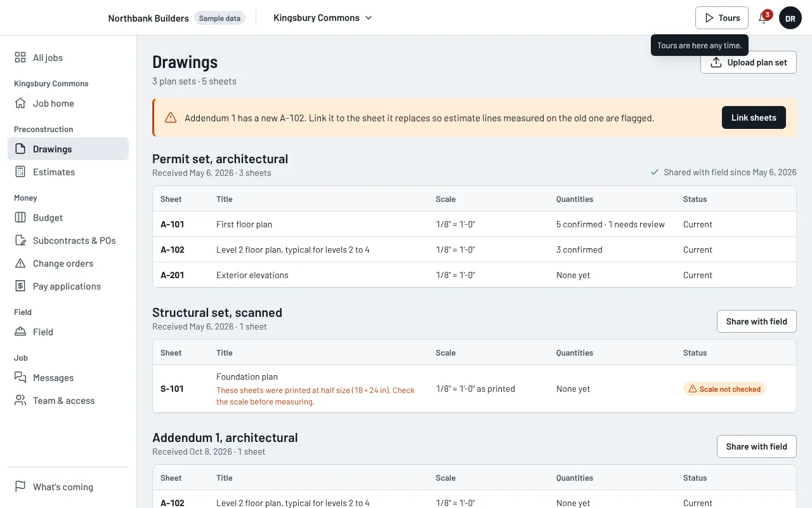Viewport: 812px width, 508px height.
Task: Click the upload arrow icon in Upload plan set
Action: pyautogui.click(x=716, y=62)
